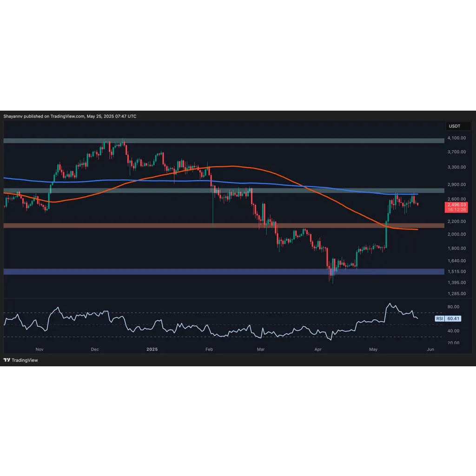The width and height of the screenshot is (476, 476).
Task: Click the Jun label on time axis
Action: [x=430, y=349]
